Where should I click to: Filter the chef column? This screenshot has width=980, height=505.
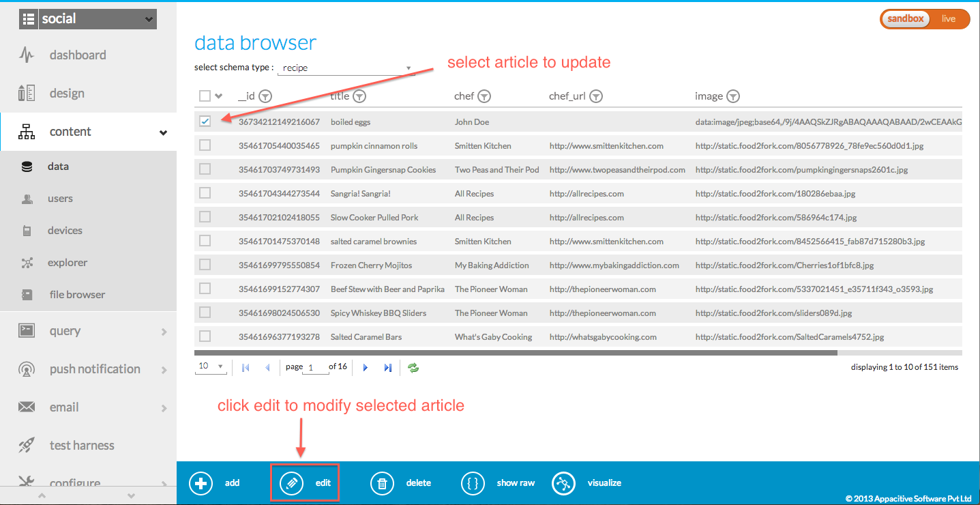click(484, 96)
